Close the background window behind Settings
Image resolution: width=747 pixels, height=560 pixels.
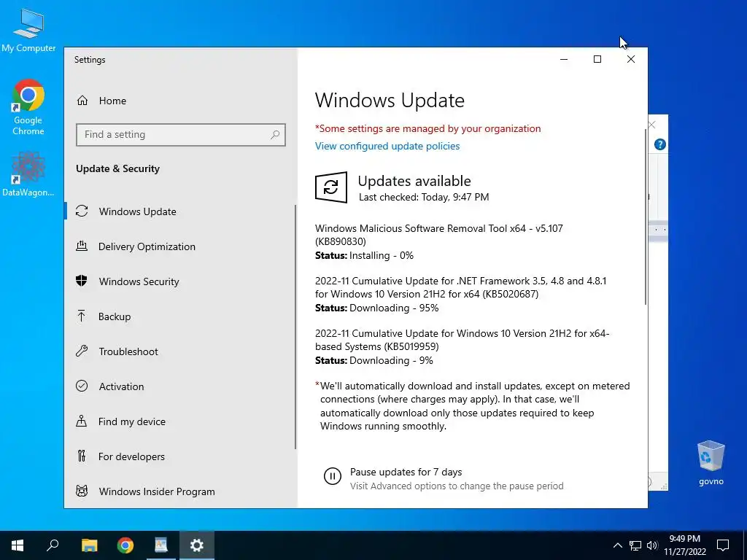tap(652, 125)
